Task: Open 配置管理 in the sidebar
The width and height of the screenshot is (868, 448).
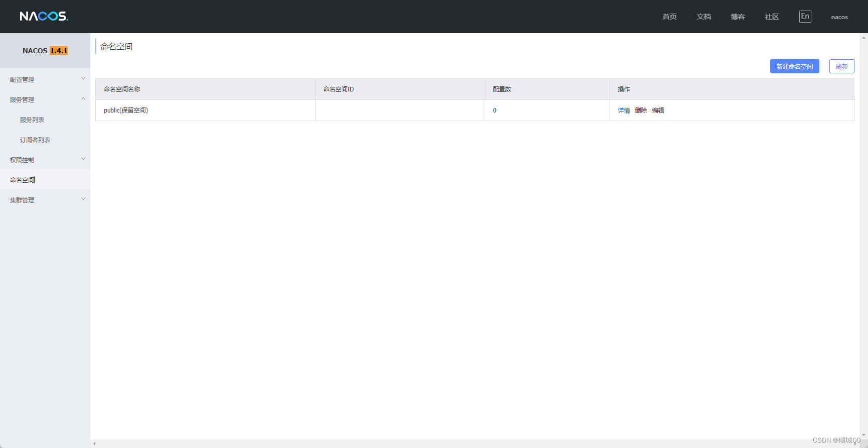Action: coord(22,79)
